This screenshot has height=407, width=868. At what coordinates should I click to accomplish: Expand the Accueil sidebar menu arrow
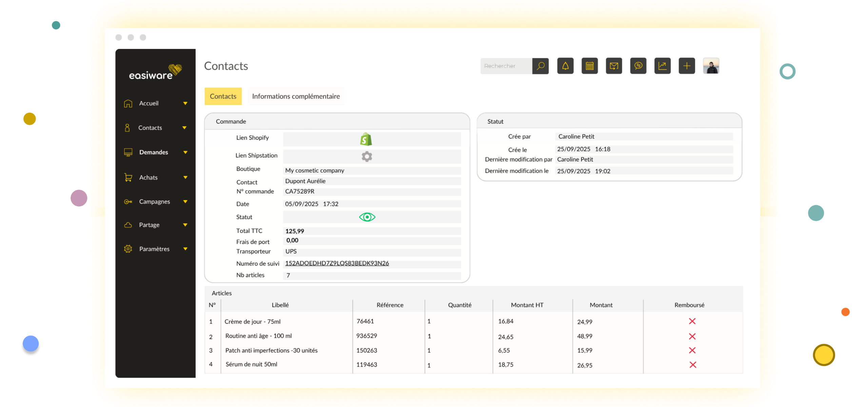(185, 103)
